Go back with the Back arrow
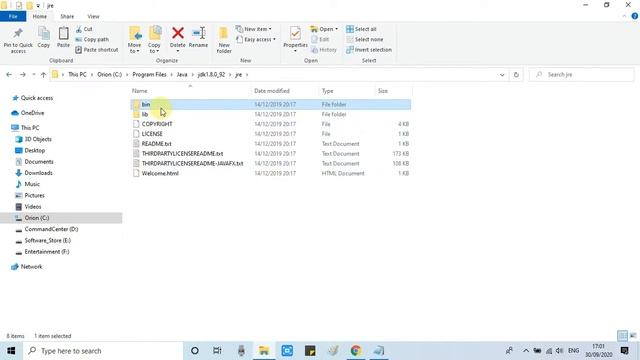 pyautogui.click(x=9, y=75)
